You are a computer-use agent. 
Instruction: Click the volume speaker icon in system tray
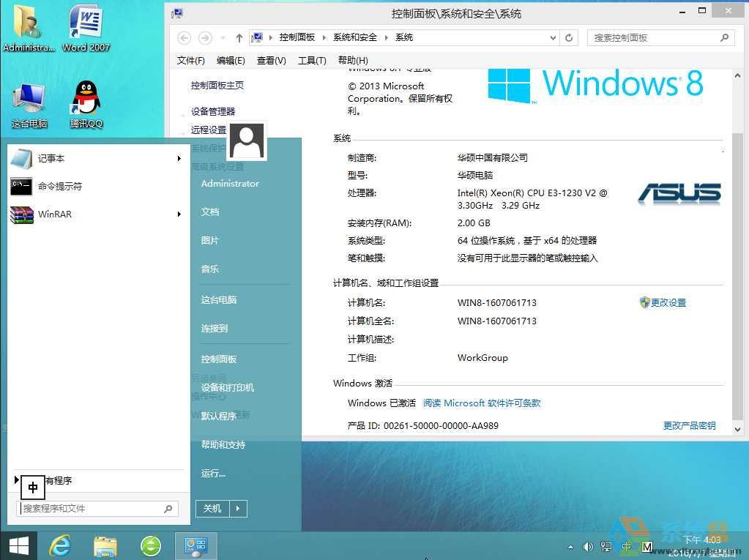(x=587, y=547)
